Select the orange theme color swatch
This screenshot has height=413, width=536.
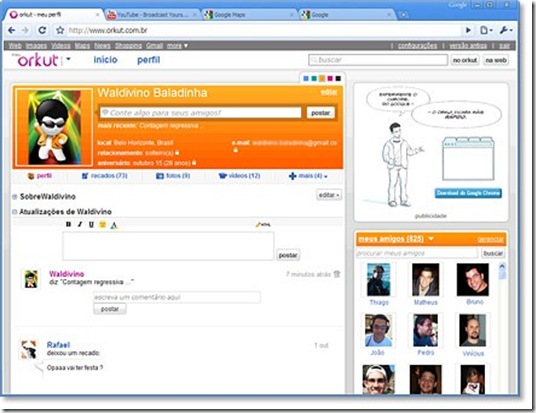(322, 79)
